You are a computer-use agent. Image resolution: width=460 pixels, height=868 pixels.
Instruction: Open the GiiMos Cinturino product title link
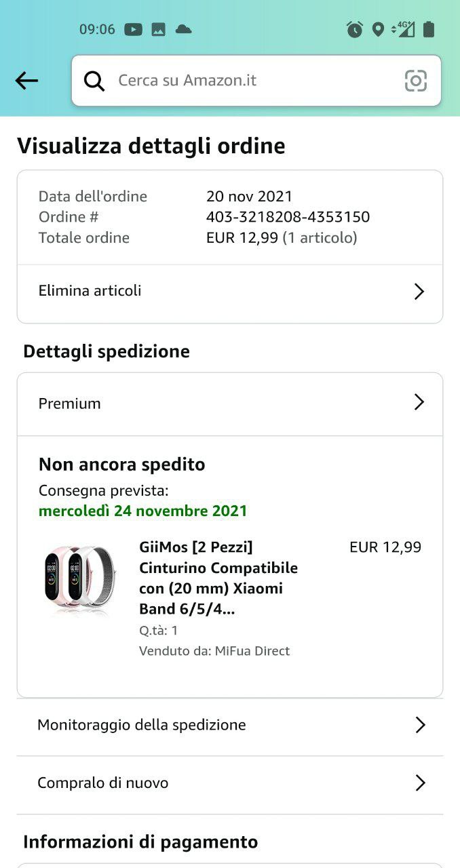click(x=218, y=578)
